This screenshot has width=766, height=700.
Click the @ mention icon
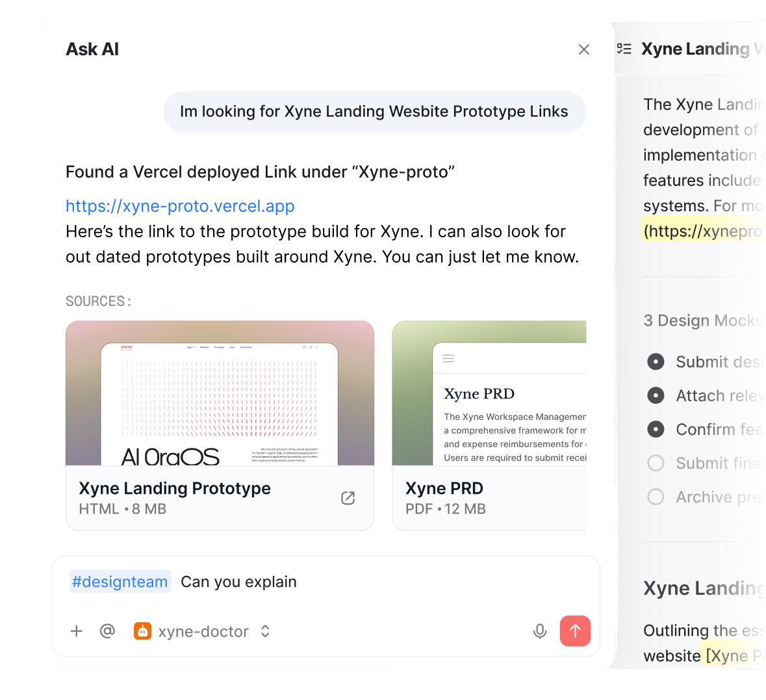point(107,631)
